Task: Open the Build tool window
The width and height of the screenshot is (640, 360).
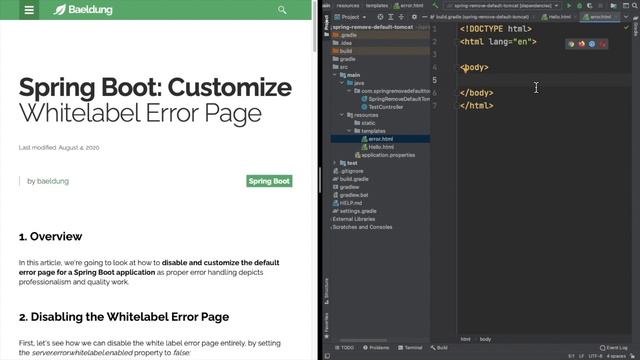Action: coord(439,348)
